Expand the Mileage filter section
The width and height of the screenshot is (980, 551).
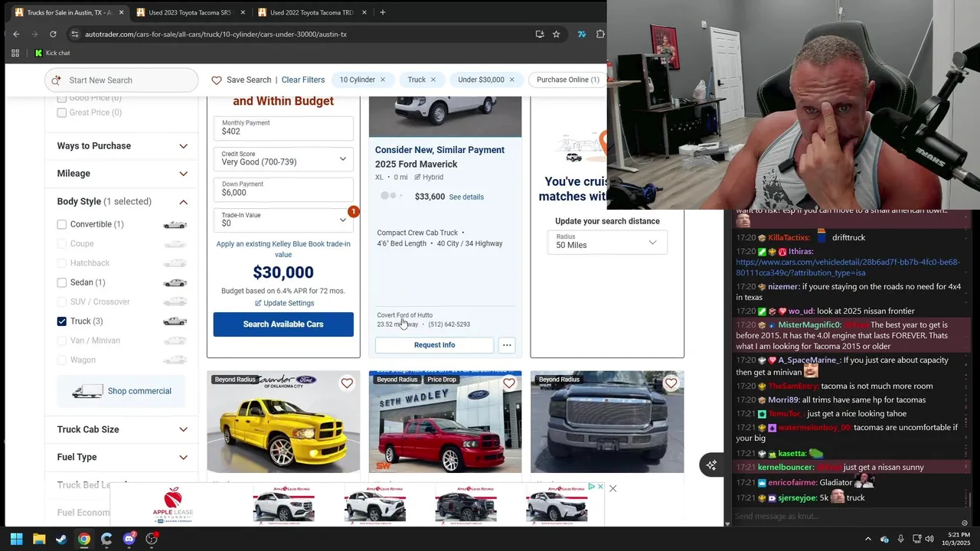[122, 174]
